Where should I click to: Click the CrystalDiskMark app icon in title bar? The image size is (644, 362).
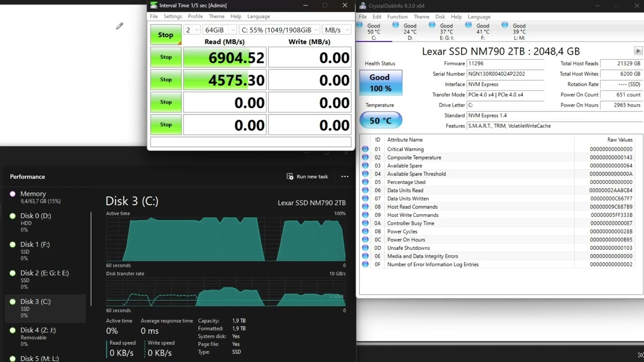[x=153, y=6]
